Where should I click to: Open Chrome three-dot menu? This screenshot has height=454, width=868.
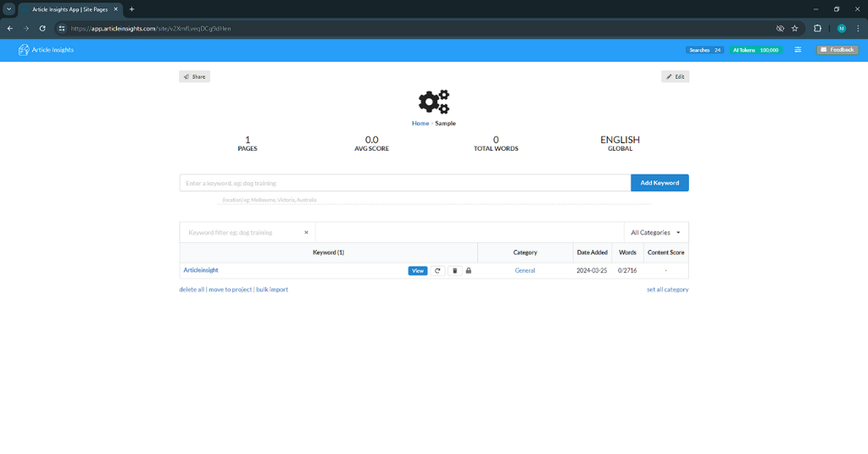click(x=858, y=28)
